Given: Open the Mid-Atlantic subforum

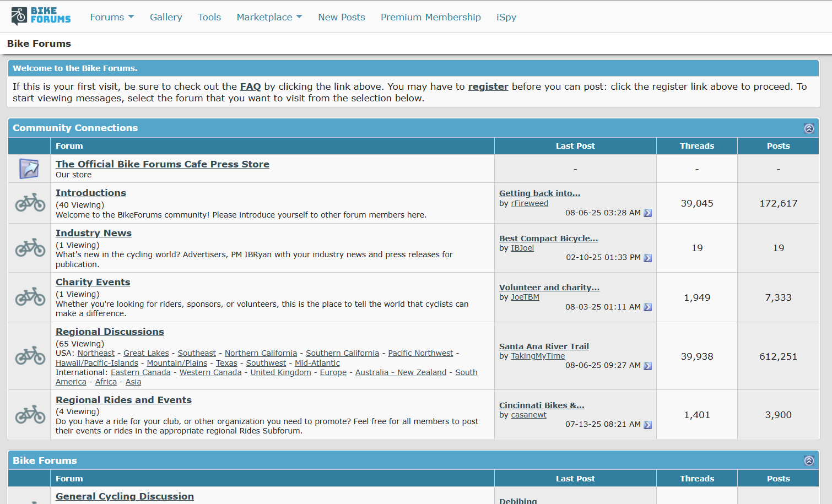Looking at the screenshot, I should [317, 363].
